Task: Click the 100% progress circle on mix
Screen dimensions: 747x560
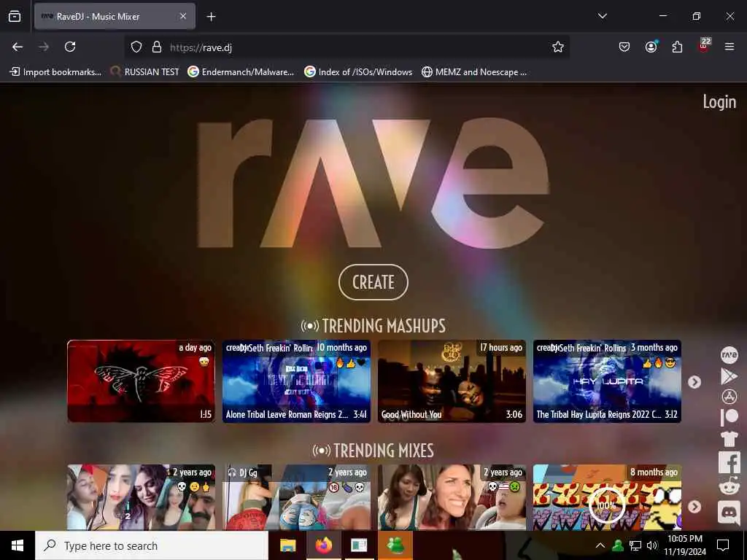Action: 606,505
